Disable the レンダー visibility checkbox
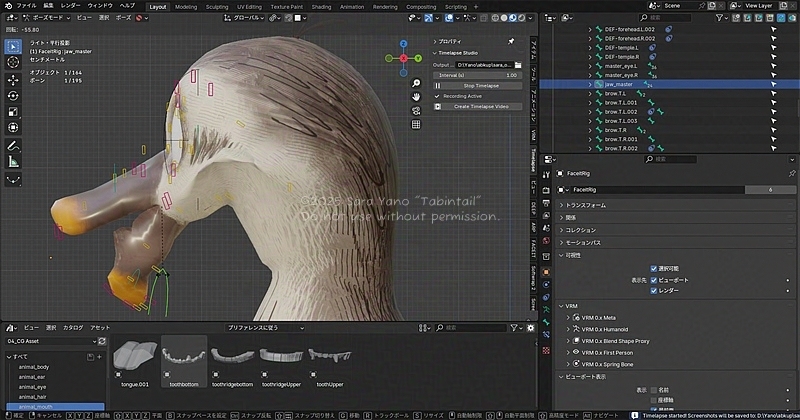The height and width of the screenshot is (420, 800). click(654, 291)
